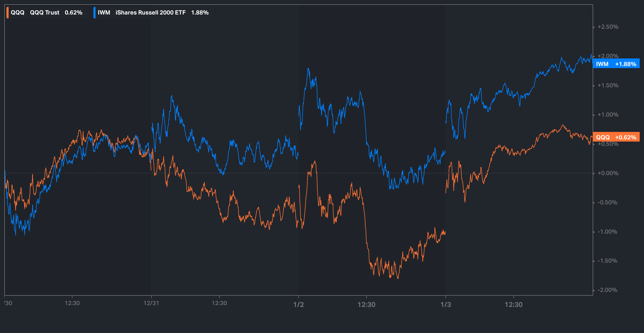Click the orange QQQ legend color bar
This screenshot has width=644, height=333.
(x=8, y=13)
